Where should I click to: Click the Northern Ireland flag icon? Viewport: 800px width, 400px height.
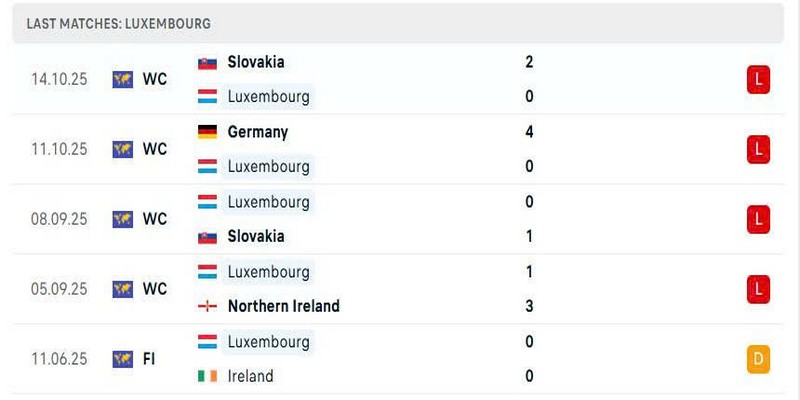(207, 306)
